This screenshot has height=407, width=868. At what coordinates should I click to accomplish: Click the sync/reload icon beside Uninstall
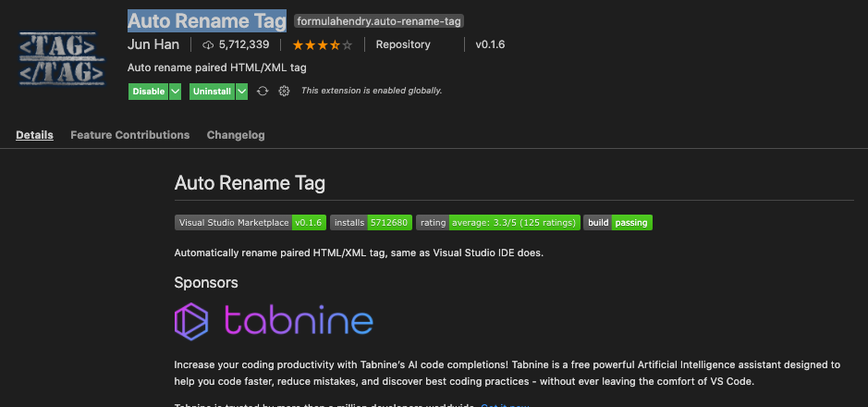coord(263,92)
